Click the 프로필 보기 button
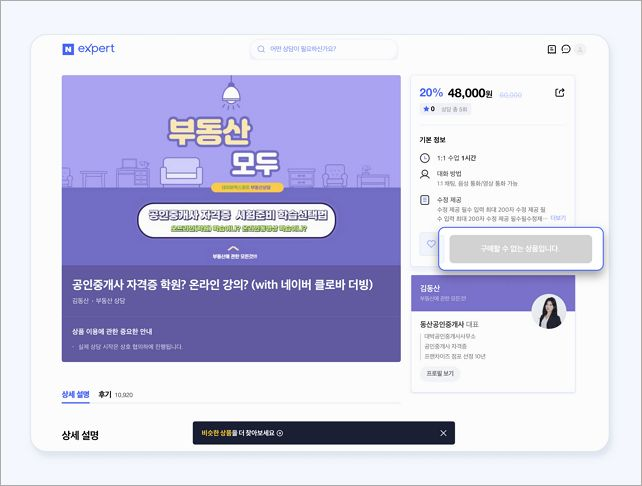Image resolution: width=642 pixels, height=486 pixels. (440, 373)
